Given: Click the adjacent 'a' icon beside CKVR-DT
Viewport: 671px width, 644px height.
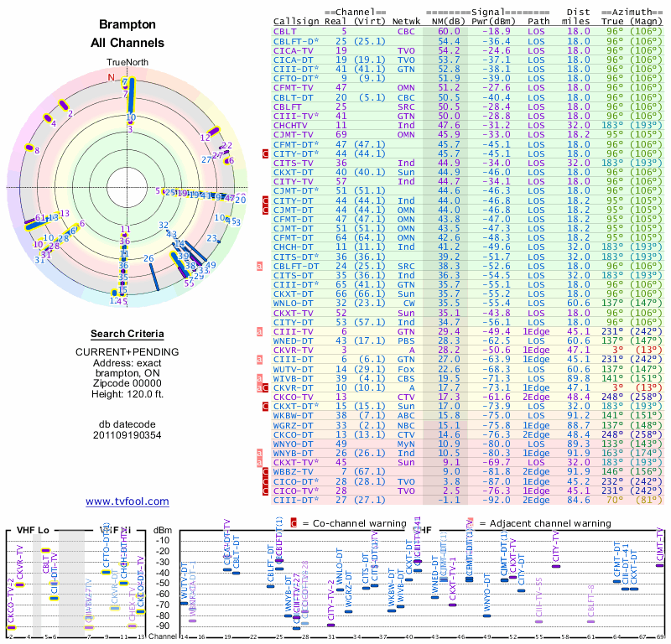Looking at the screenshot, I should coord(259,388).
